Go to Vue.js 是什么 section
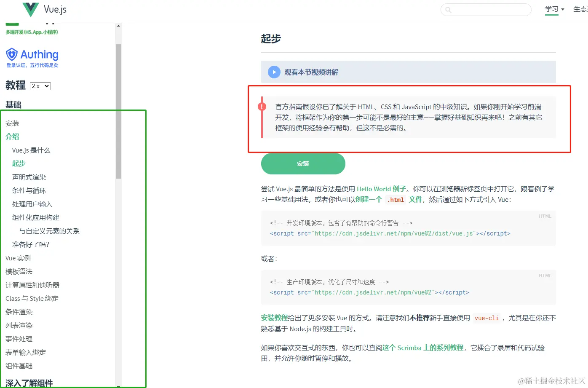 [31, 150]
